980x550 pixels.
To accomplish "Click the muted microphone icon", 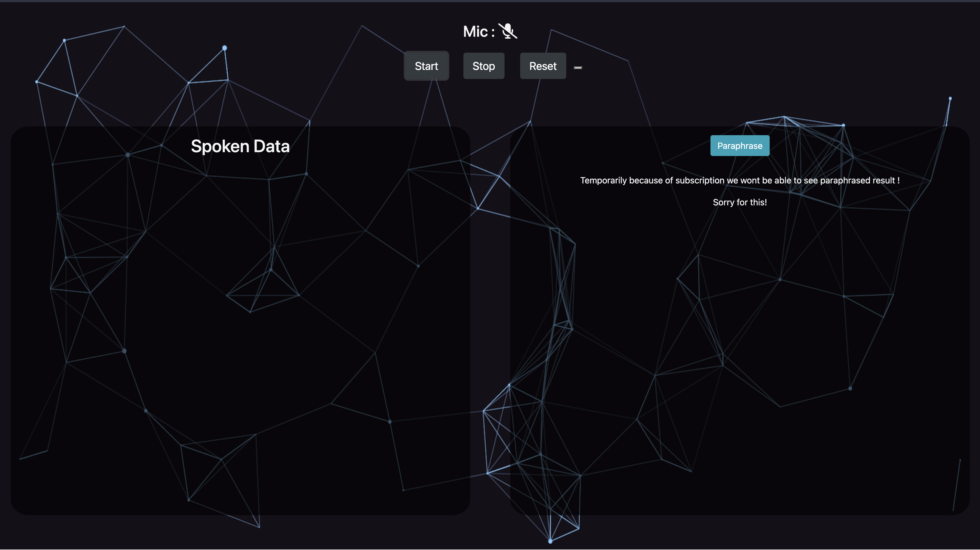I will [508, 31].
